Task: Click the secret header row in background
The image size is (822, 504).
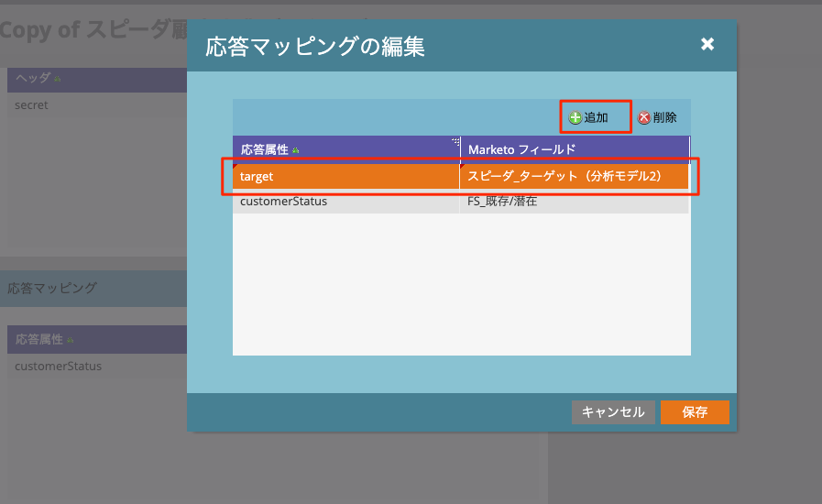Action: pos(32,104)
